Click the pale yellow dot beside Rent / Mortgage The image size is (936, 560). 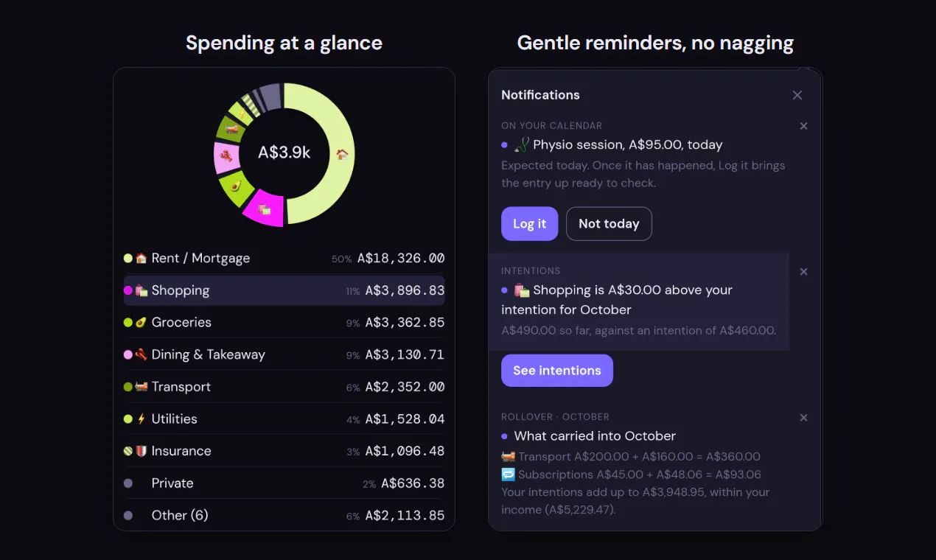click(128, 259)
